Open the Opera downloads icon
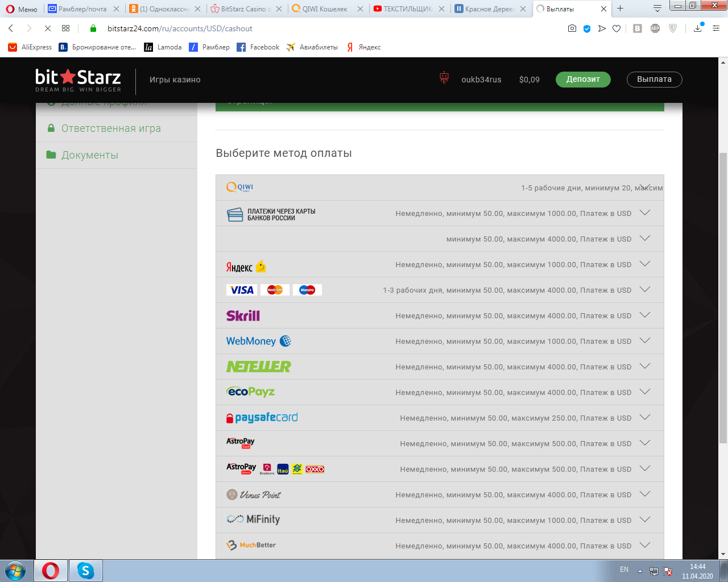This screenshot has height=582, width=728. [x=698, y=28]
